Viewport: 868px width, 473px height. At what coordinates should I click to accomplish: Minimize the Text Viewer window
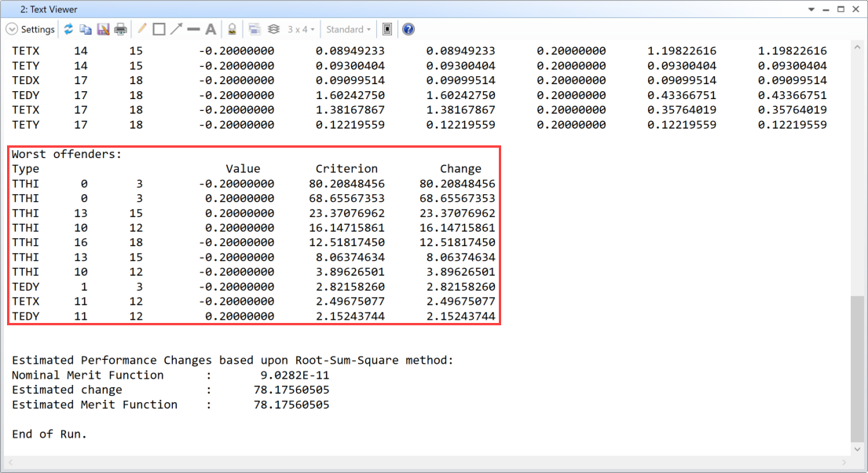[x=826, y=9]
